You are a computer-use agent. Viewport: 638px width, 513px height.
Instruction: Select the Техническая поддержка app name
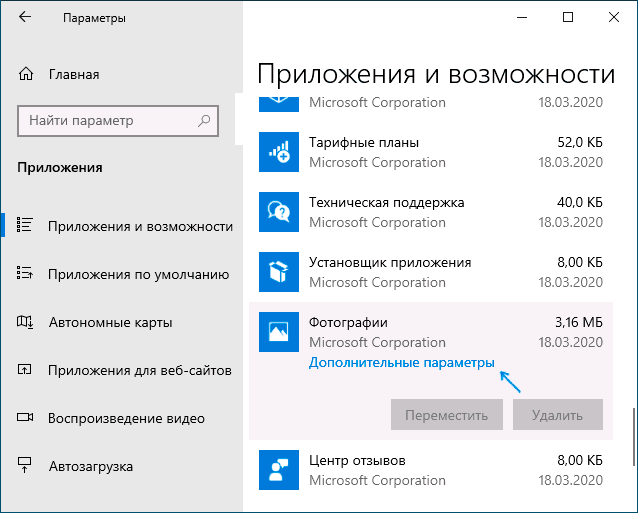[x=387, y=203]
